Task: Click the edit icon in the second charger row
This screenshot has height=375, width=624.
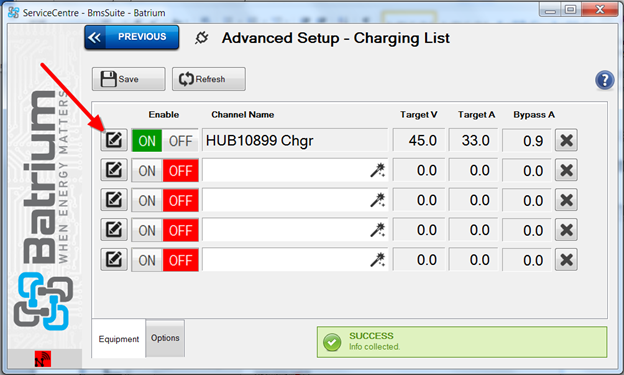Action: point(114,170)
